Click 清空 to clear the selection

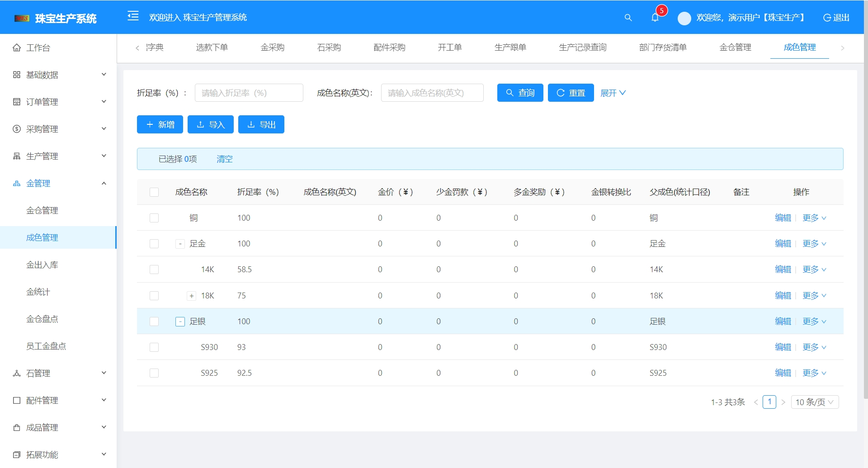[x=225, y=159]
